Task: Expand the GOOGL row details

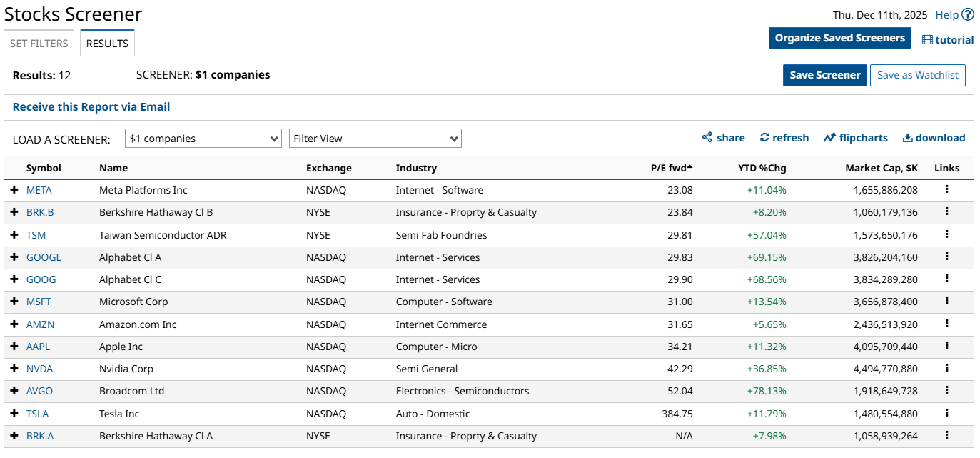Action: coord(14,257)
